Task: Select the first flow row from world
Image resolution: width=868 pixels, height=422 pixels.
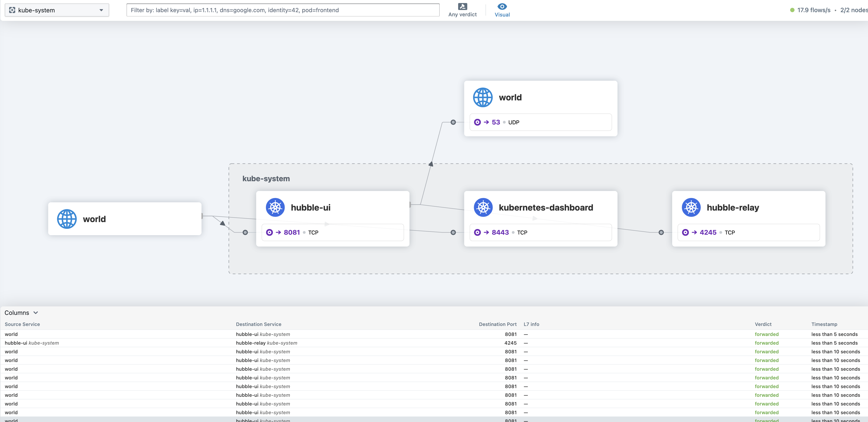Action: click(434, 334)
